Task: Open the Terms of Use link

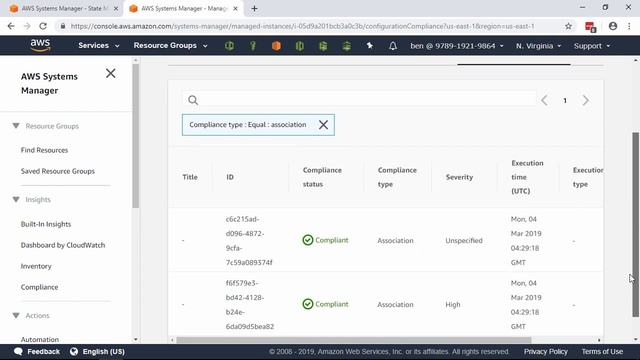Action: 602,351
